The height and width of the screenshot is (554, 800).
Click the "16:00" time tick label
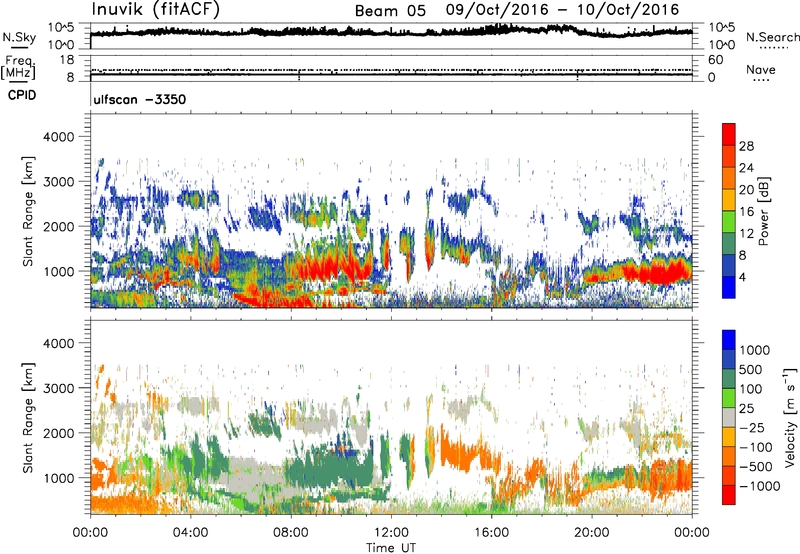click(491, 533)
